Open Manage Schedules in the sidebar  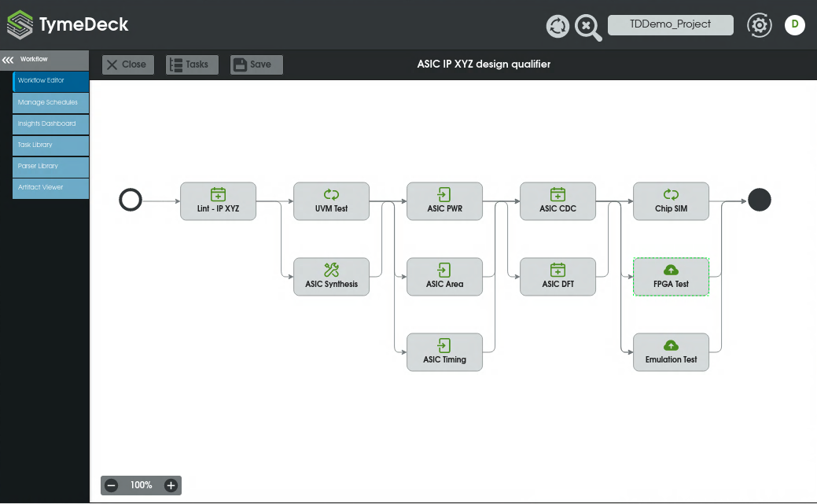50,102
